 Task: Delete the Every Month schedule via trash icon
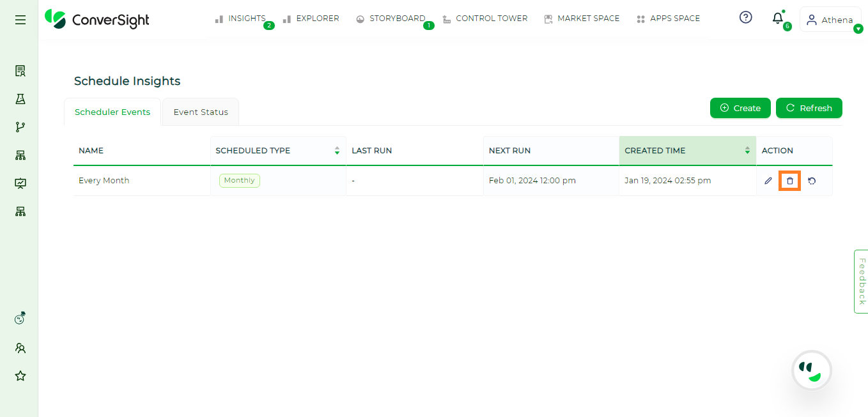[x=790, y=181]
